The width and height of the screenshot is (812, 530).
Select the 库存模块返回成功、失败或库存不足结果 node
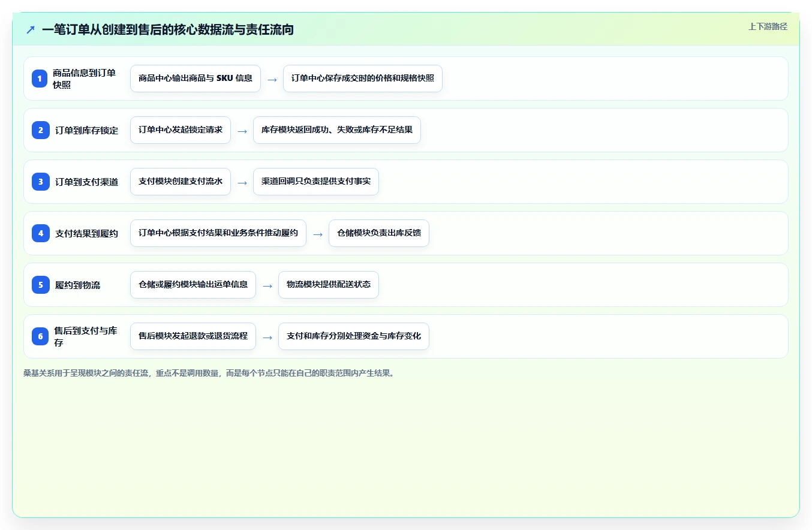point(337,130)
